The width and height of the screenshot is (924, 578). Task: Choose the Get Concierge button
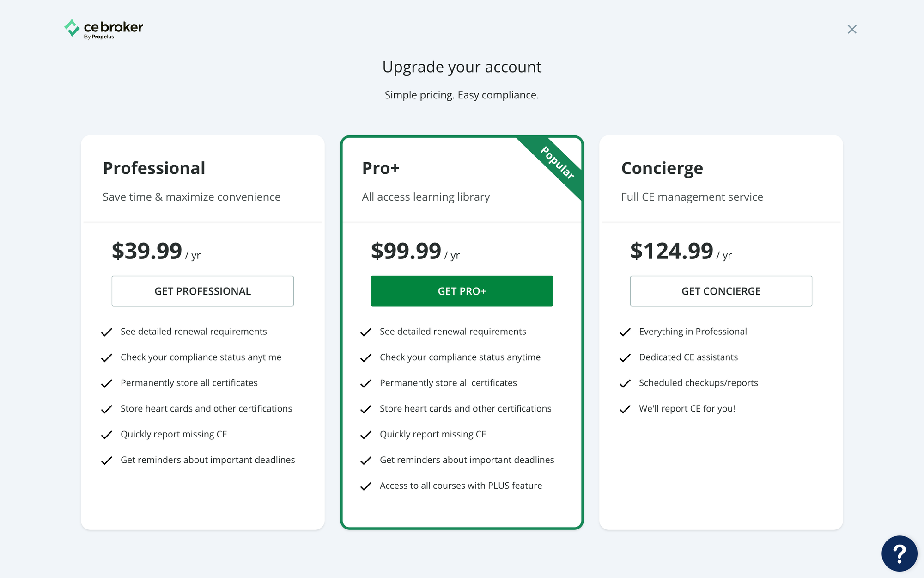(x=721, y=291)
